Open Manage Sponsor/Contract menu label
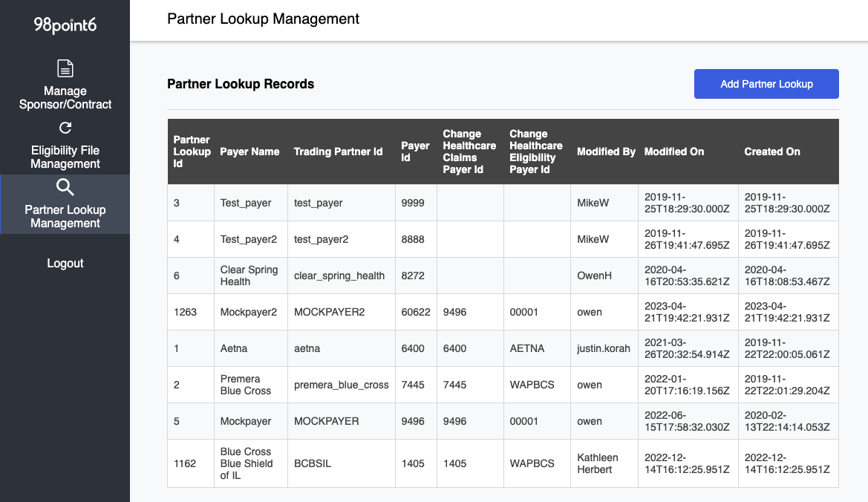This screenshot has height=502, width=868. 65,98
